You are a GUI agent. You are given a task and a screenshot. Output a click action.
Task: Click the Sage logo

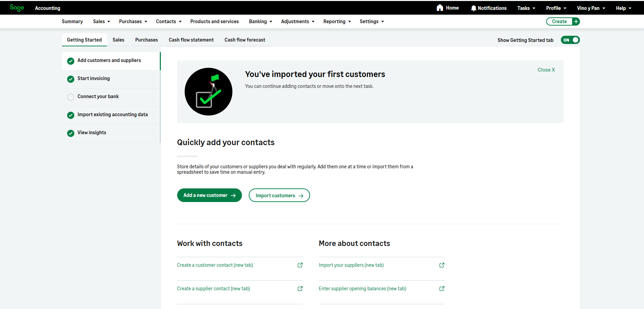17,7
